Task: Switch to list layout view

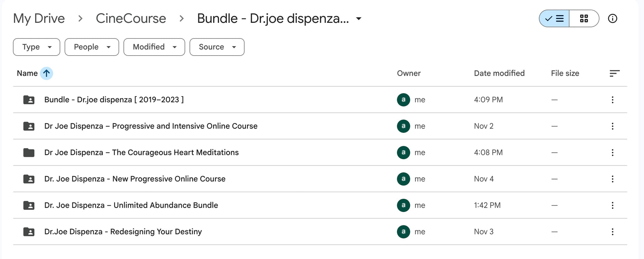Action: 554,19
